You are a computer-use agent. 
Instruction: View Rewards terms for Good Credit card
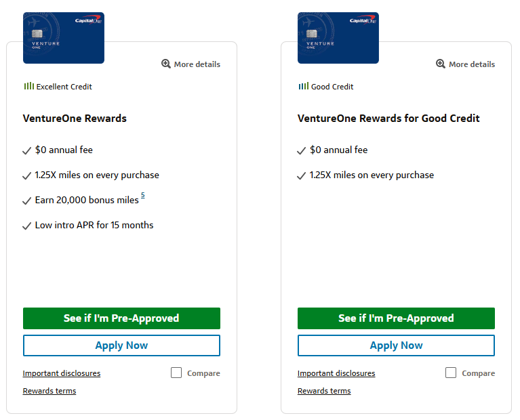(x=324, y=391)
